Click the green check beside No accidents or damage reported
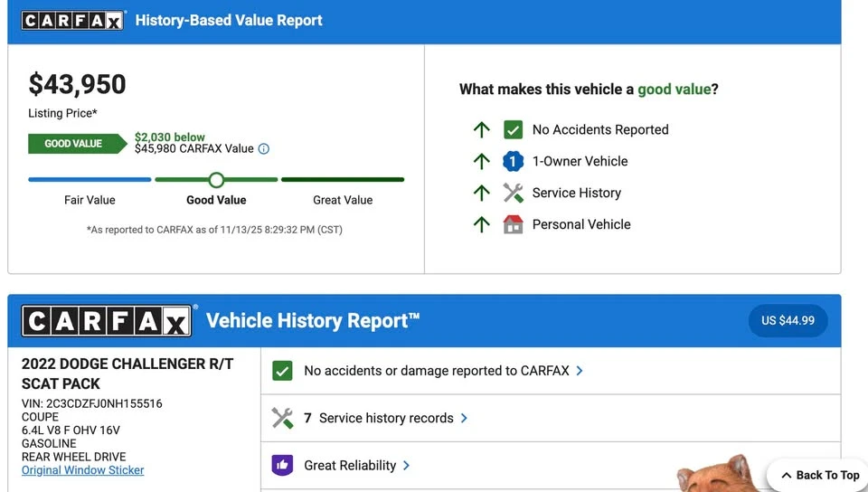868x492 pixels. point(282,371)
